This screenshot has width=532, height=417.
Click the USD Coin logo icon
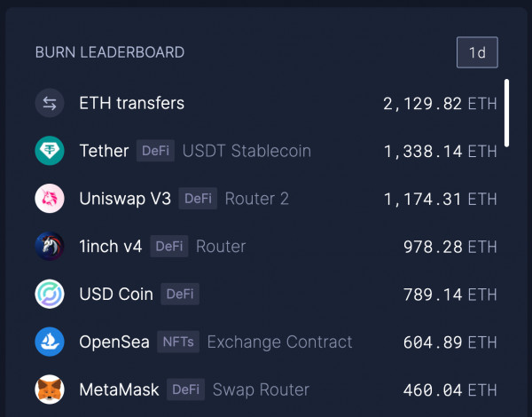tap(50, 294)
